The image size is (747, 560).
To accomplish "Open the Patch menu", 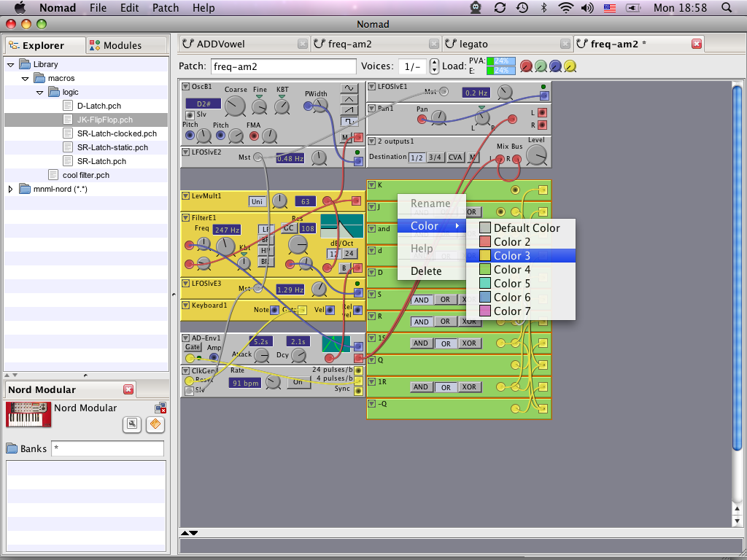I will click(165, 8).
